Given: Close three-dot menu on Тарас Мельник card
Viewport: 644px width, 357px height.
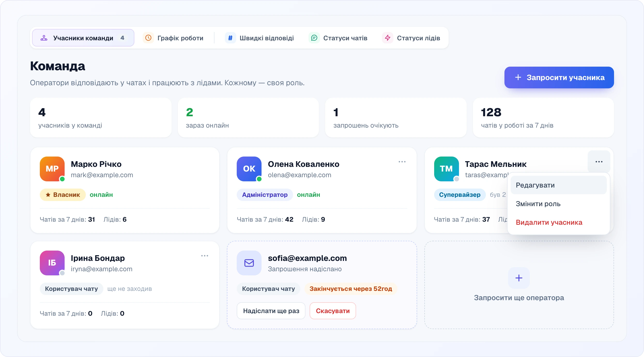Looking at the screenshot, I should (599, 162).
